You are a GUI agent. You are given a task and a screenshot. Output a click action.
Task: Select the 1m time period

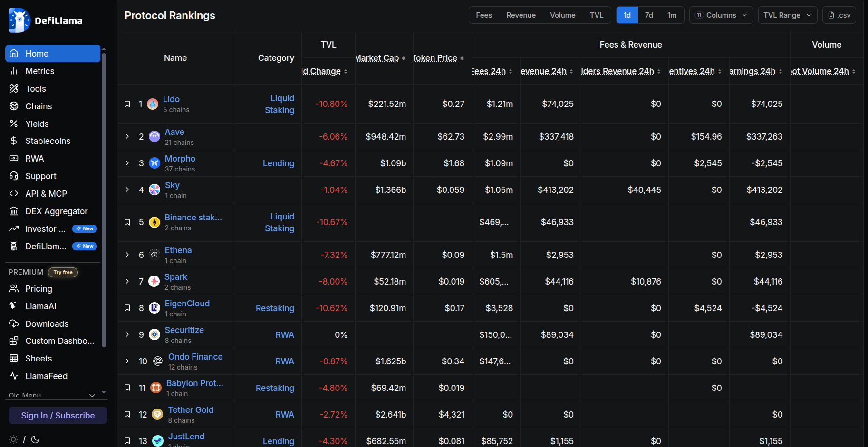(x=672, y=15)
